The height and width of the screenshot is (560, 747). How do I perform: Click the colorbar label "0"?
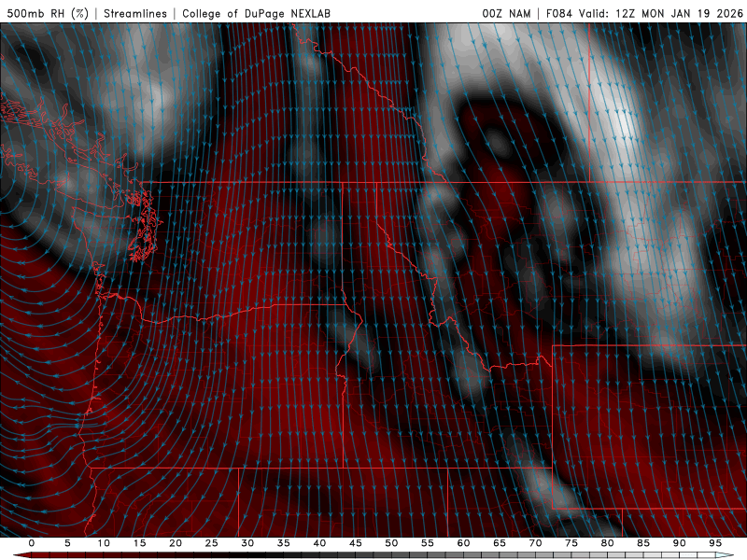click(x=32, y=543)
